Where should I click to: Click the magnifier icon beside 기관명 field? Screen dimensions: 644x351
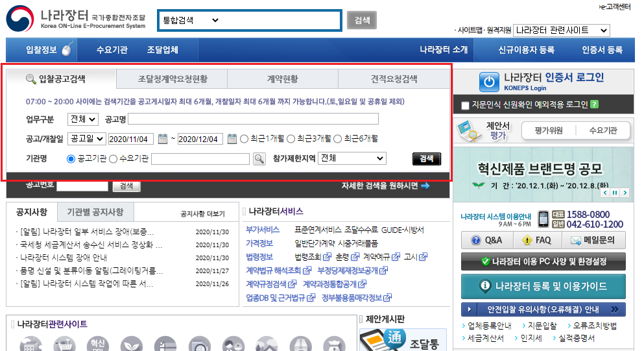click(x=259, y=159)
